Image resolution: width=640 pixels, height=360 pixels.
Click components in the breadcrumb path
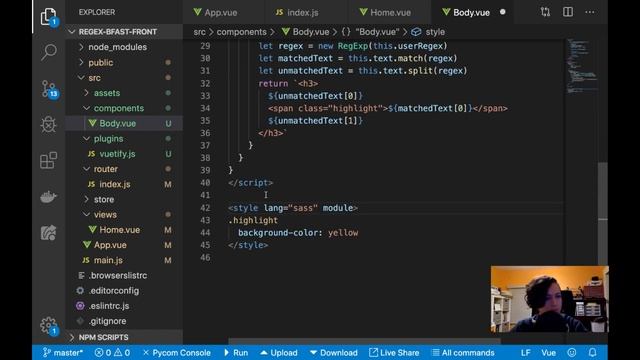[x=241, y=32]
